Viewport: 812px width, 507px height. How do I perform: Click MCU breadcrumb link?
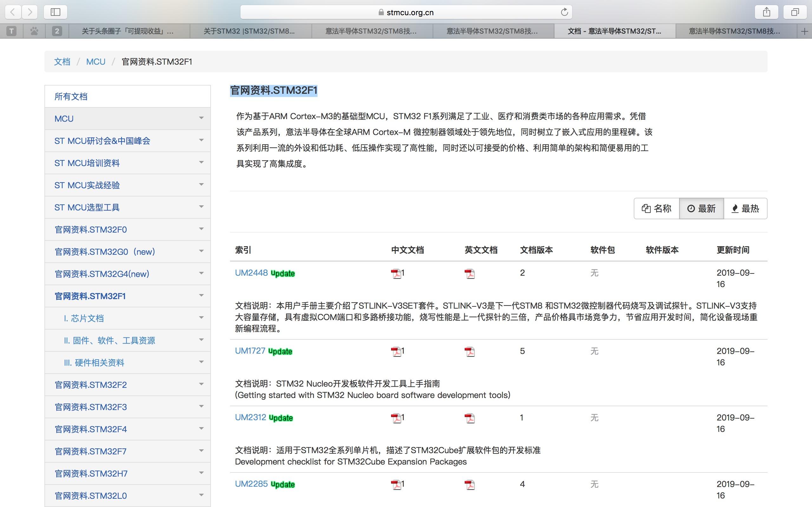click(95, 62)
